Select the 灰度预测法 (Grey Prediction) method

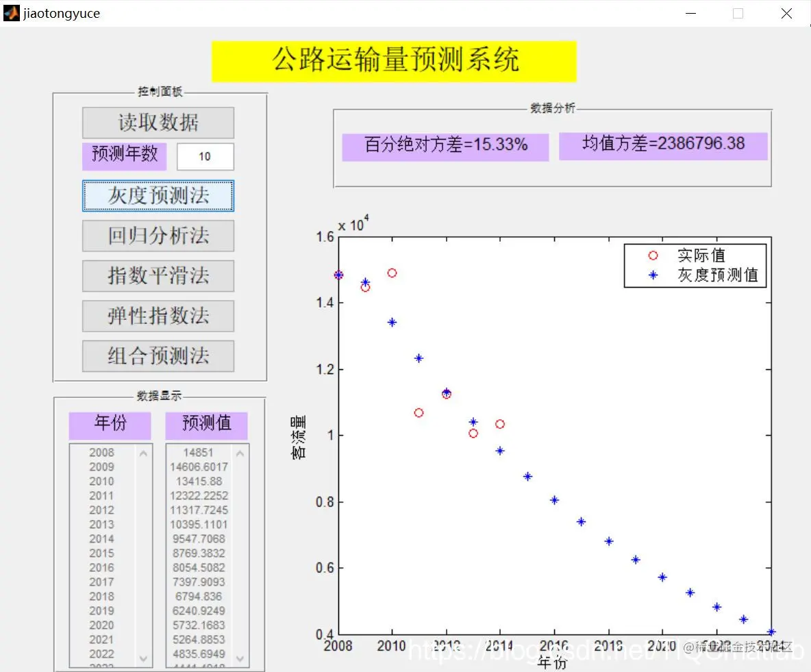pyautogui.click(x=158, y=195)
